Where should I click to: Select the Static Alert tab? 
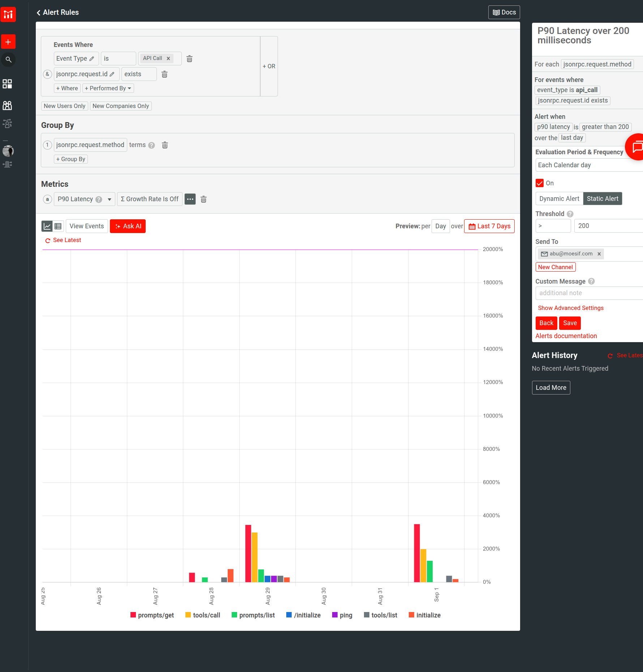pos(602,198)
